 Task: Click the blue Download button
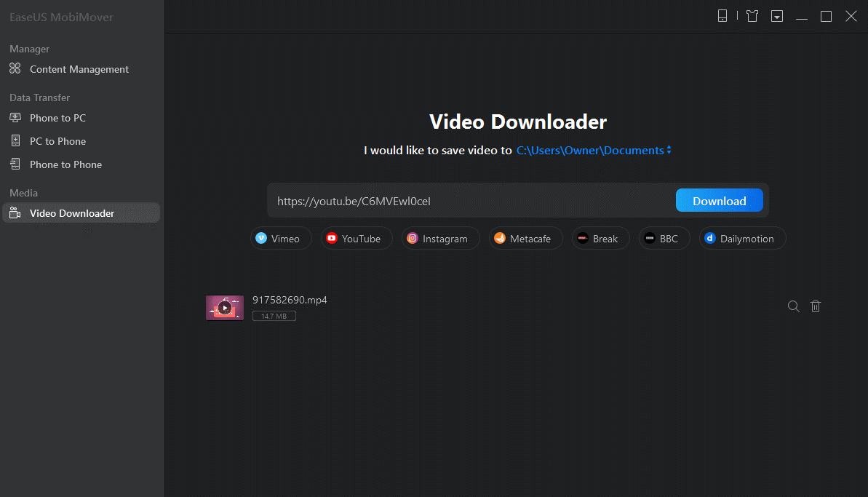[x=719, y=200]
